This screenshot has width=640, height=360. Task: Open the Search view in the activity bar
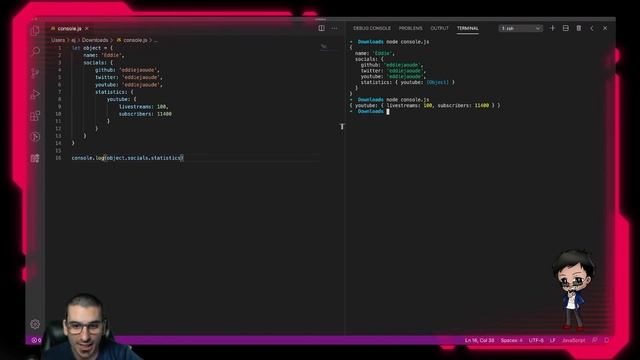click(x=35, y=52)
